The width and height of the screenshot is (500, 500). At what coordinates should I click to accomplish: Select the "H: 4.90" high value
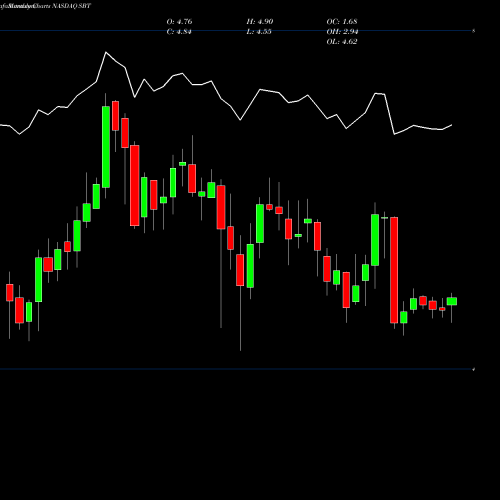tap(260, 22)
